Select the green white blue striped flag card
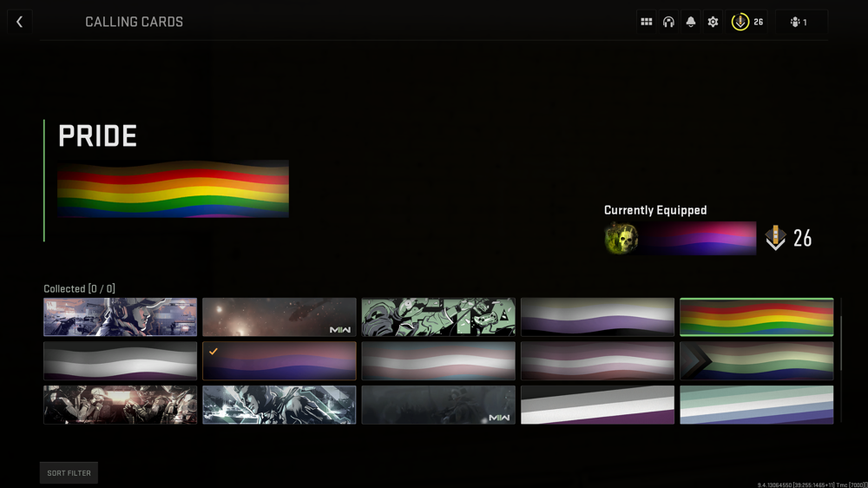 (x=757, y=405)
